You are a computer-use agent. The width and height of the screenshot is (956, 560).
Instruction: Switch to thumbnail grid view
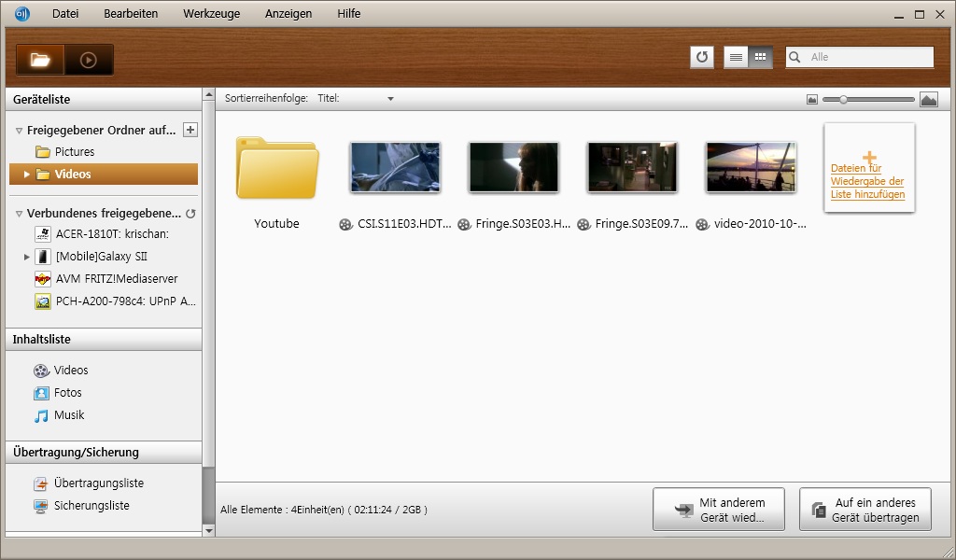click(x=761, y=57)
